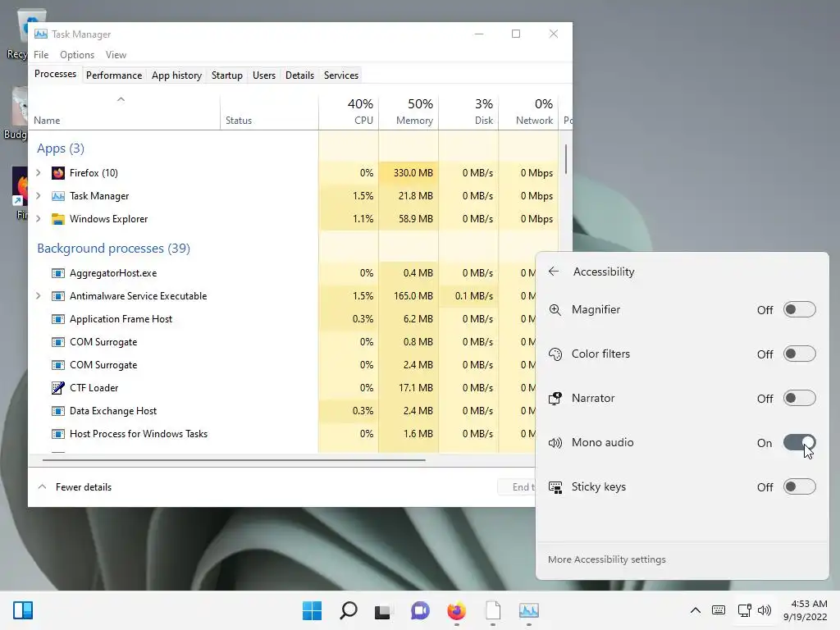Screen dimensions: 840x630
Task: Click the CTF Loader pen icon
Action: point(58,388)
